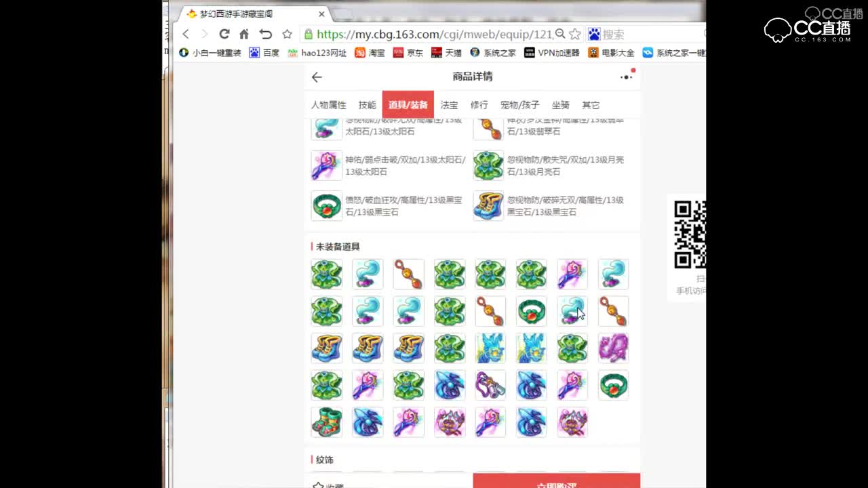Open the 天猫 bookmark
This screenshot has width=868, height=488.
[x=447, y=52]
